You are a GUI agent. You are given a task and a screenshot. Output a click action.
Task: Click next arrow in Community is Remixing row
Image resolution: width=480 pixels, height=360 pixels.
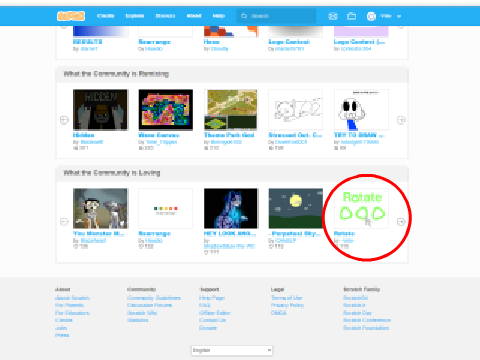[x=401, y=120]
